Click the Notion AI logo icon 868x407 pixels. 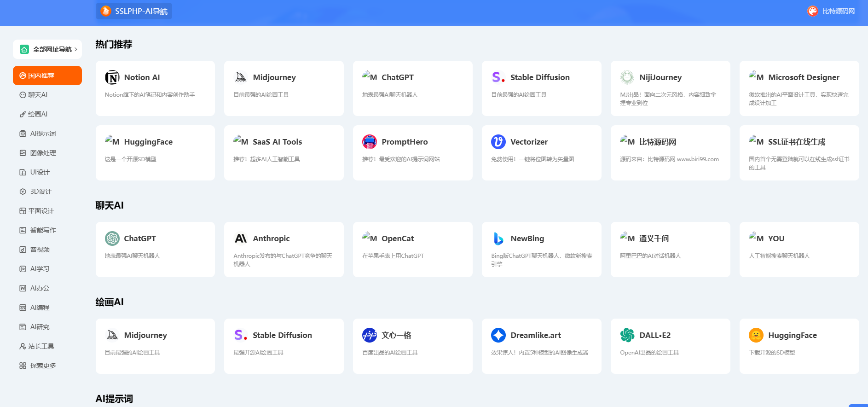(x=112, y=77)
